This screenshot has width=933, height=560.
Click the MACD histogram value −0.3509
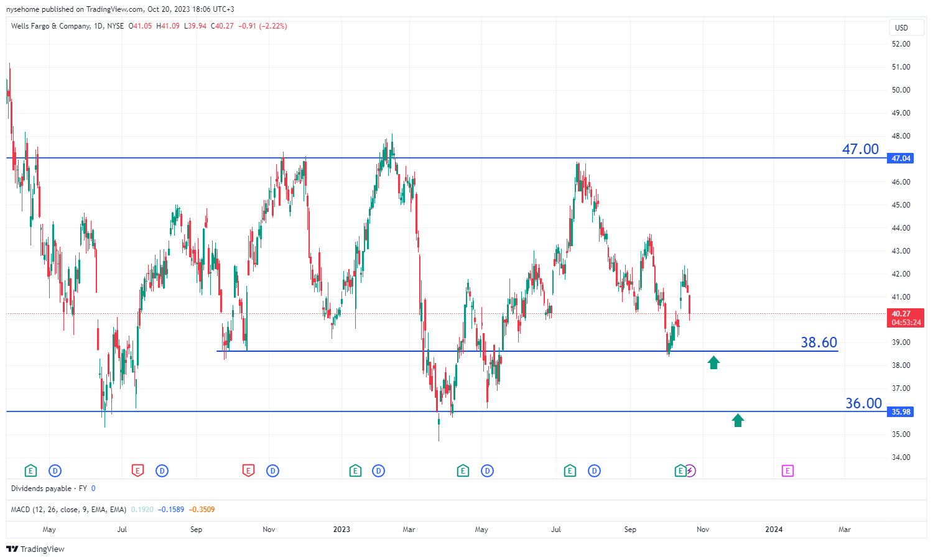point(202,510)
